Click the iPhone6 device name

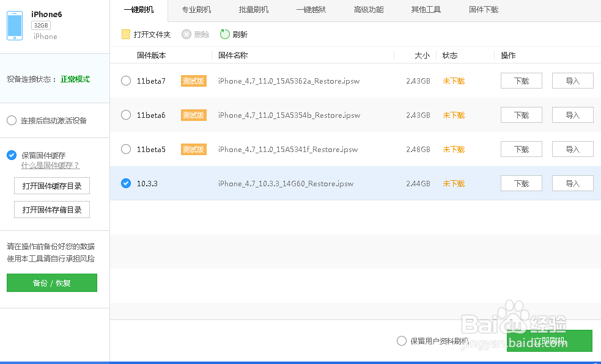coord(46,14)
